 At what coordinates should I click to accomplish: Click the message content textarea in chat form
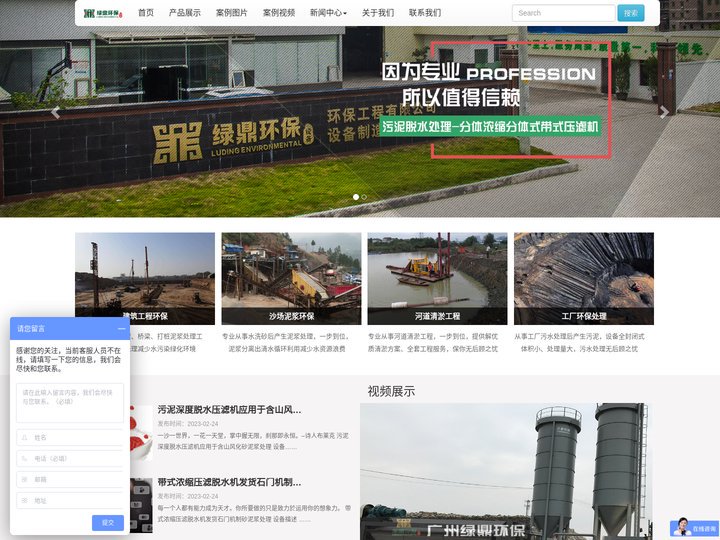click(x=70, y=403)
